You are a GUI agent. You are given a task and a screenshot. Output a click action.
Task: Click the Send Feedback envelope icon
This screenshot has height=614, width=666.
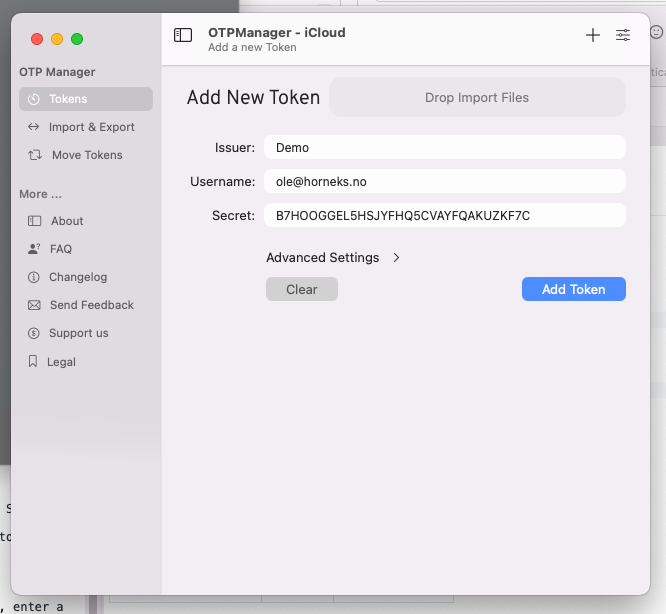click(34, 305)
